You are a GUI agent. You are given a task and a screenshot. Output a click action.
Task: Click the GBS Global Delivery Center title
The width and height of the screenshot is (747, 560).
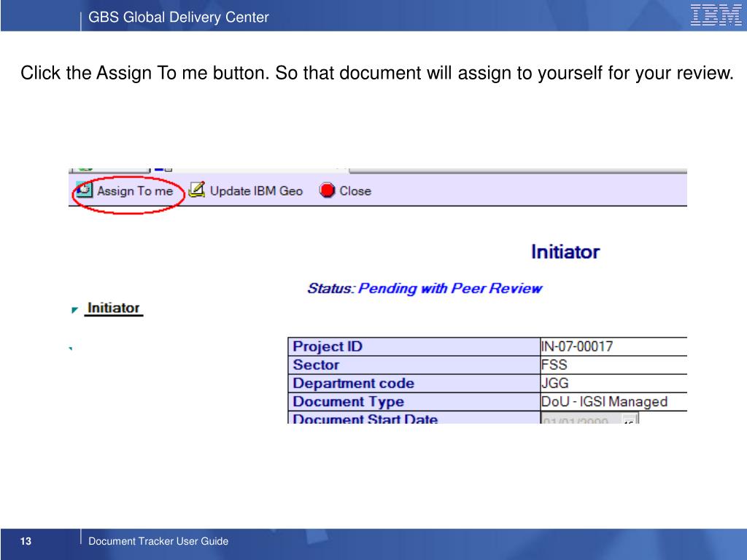pos(179,17)
